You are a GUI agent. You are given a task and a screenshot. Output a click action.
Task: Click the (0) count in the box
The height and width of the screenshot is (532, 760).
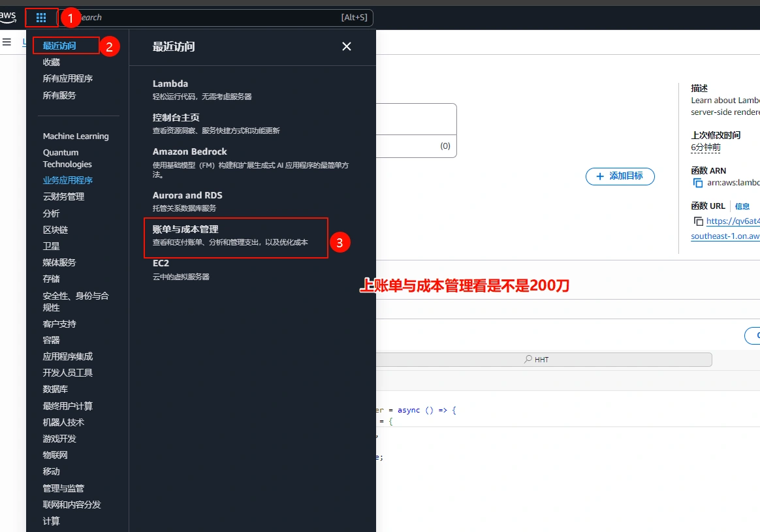coord(445,146)
